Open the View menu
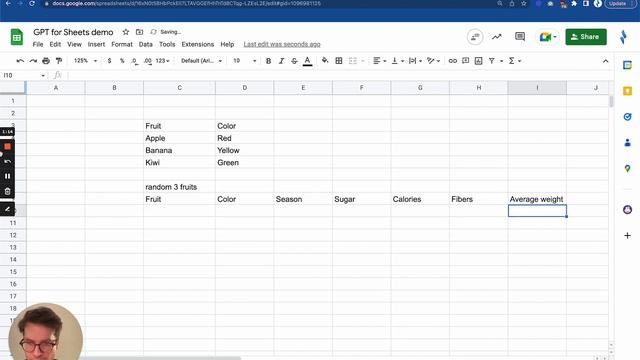Screen dimensions: 640x360 [x=74, y=44]
